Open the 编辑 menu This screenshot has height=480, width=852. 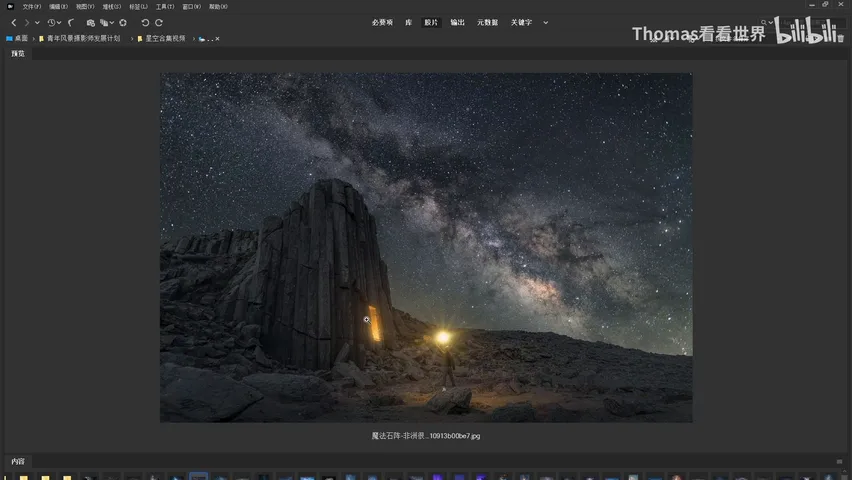coord(58,7)
